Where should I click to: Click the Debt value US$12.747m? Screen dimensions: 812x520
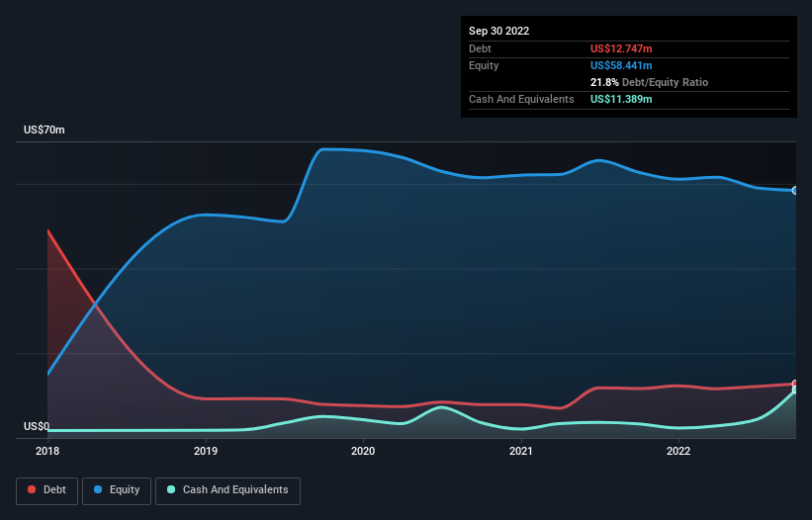621,48
